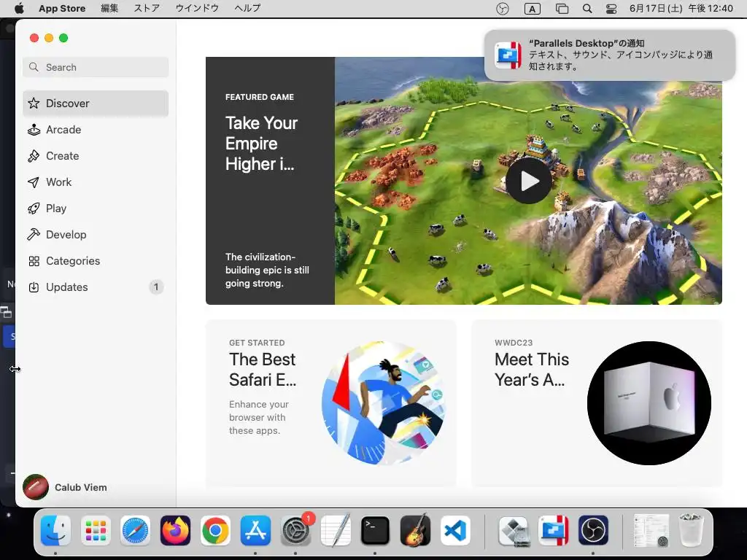Screen dimensions: 747x560
Task: Open Parallels Desktop from the Dock
Action: tap(554, 531)
